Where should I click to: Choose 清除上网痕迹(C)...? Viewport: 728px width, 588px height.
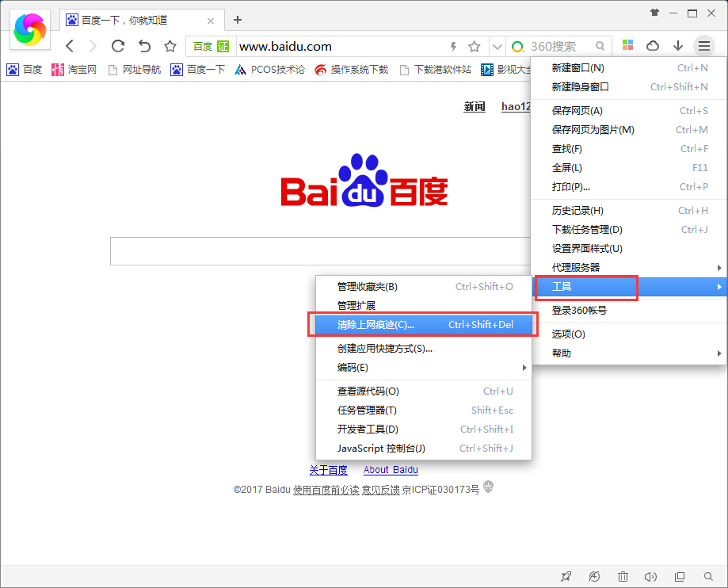click(x=424, y=325)
